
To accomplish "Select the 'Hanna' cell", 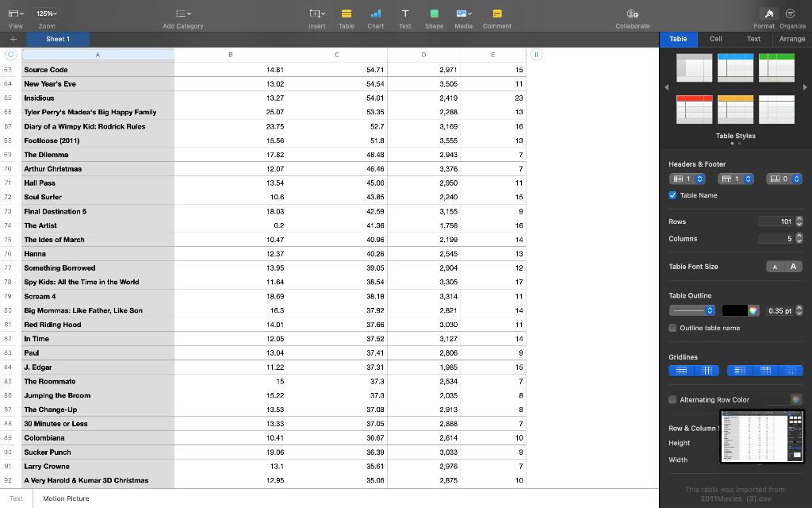I will click(x=98, y=254).
